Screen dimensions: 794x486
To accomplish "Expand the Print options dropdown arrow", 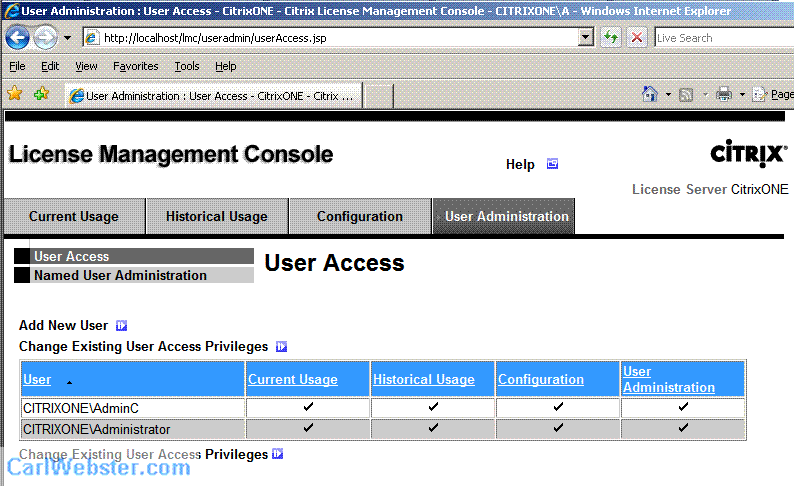I will coord(742,95).
